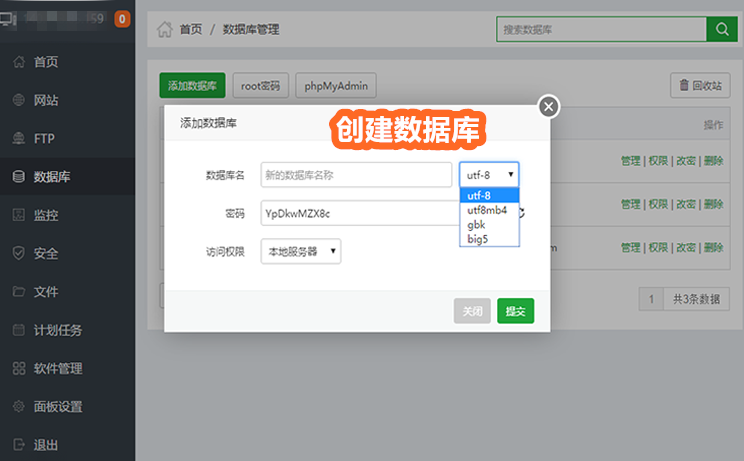Click the 监控 monitor icon in sidebar
Image resolution: width=744 pixels, height=461 pixels.
pos(18,215)
